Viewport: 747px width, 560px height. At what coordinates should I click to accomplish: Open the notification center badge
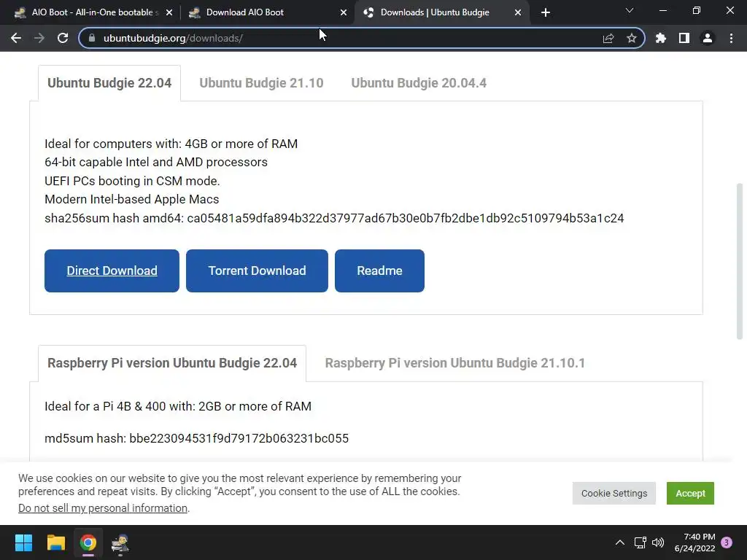tap(727, 542)
